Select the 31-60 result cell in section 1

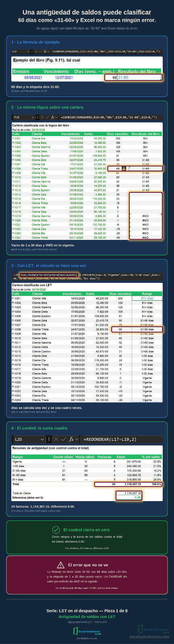139,77
